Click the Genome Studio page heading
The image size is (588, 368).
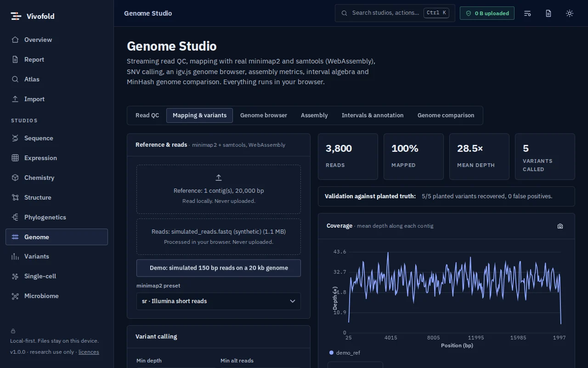click(172, 46)
